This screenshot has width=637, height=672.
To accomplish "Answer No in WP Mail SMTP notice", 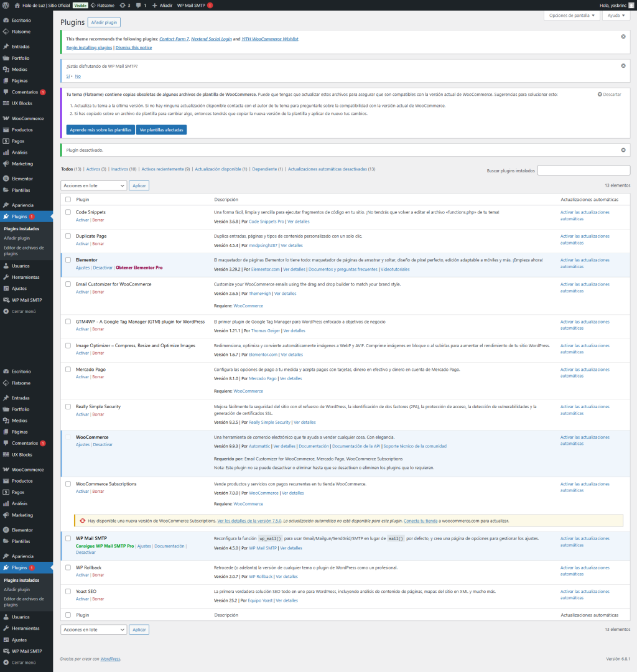I will click(x=78, y=77).
